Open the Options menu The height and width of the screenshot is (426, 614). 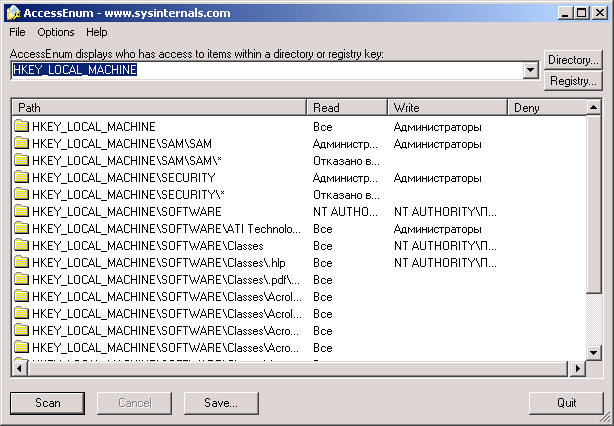[x=56, y=32]
